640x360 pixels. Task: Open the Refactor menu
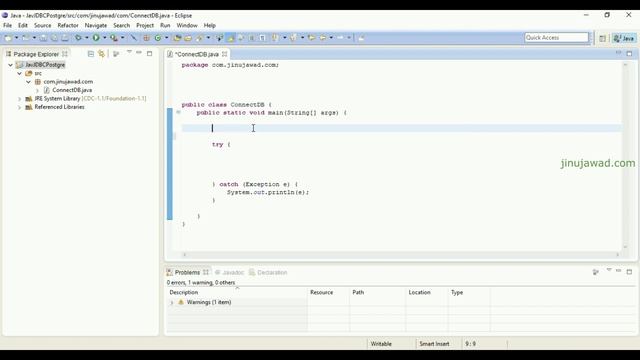(68, 25)
